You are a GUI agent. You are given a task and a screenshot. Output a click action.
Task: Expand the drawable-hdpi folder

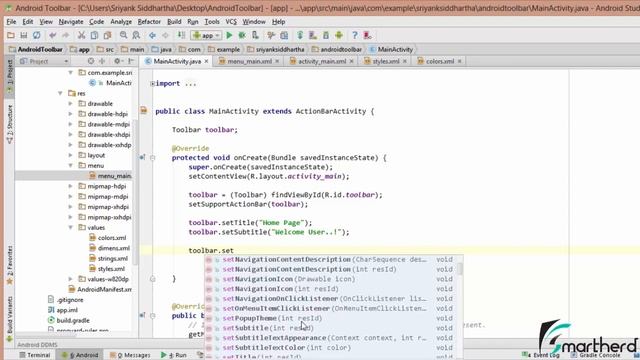coord(71,114)
